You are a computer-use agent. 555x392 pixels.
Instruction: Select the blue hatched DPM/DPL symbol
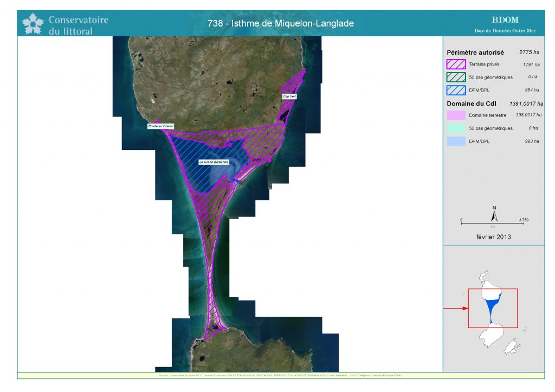(x=456, y=90)
